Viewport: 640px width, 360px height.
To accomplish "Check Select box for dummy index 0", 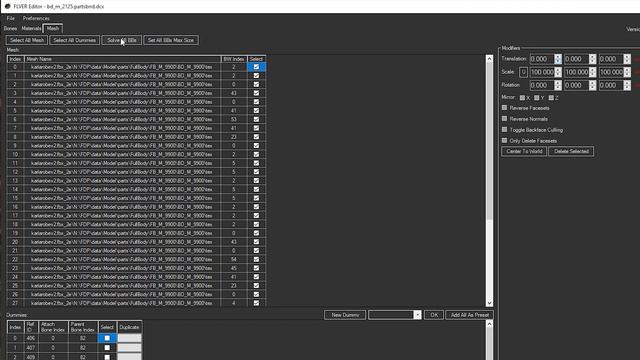I will pyautogui.click(x=107, y=338).
